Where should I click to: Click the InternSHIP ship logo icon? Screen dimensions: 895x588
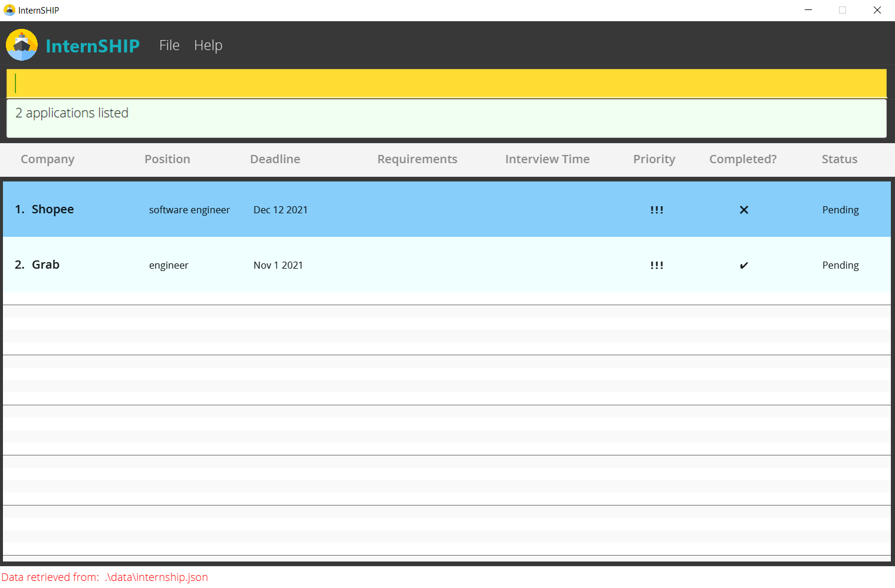pyautogui.click(x=22, y=45)
